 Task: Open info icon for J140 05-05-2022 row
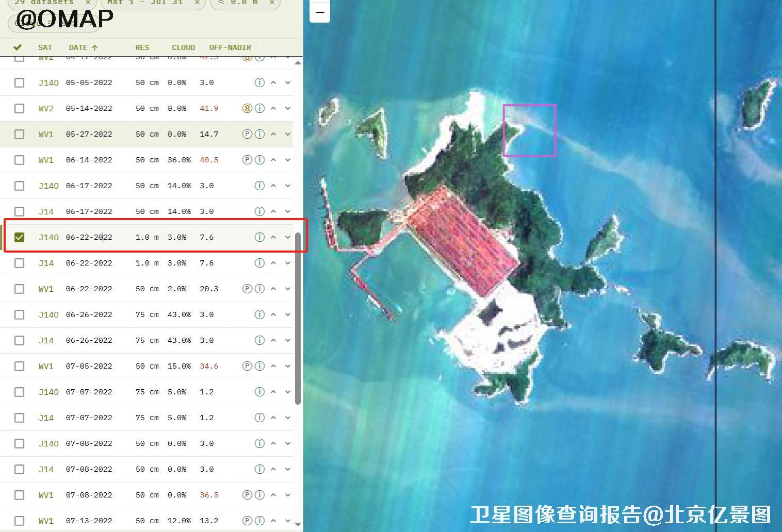[x=259, y=82]
